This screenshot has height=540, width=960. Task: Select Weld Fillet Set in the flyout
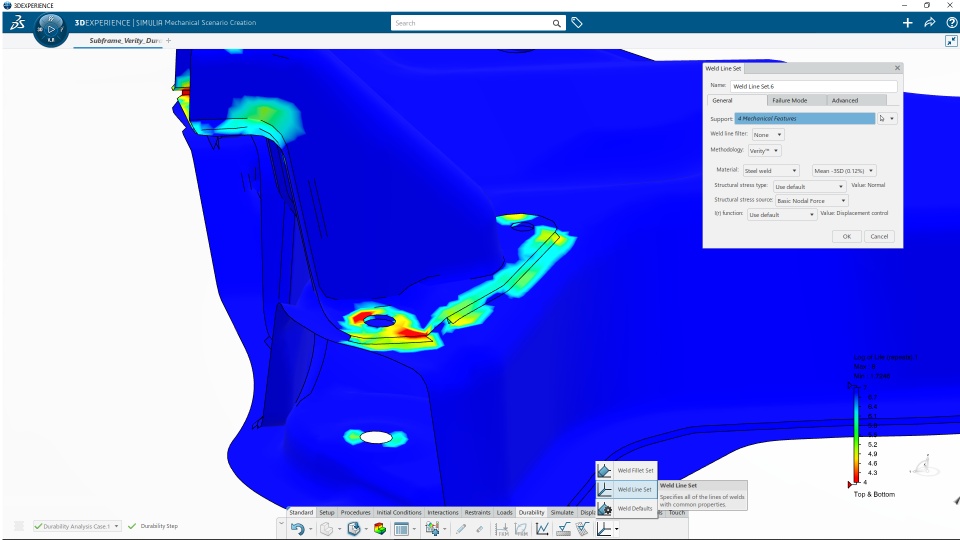tap(626, 470)
